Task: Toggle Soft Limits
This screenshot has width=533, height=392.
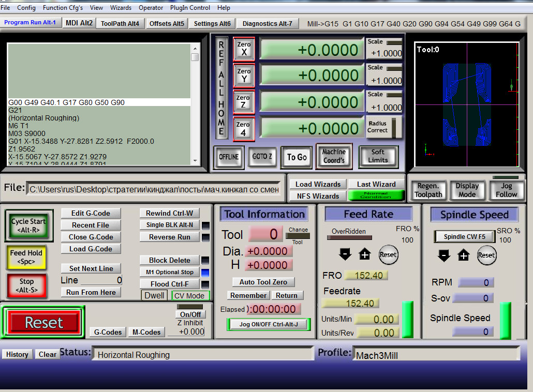Action: [x=378, y=156]
